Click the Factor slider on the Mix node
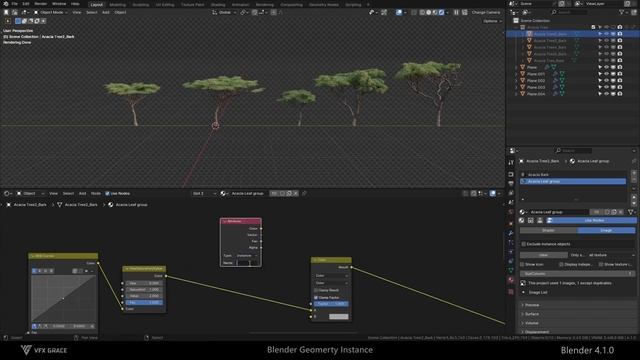 [331, 304]
